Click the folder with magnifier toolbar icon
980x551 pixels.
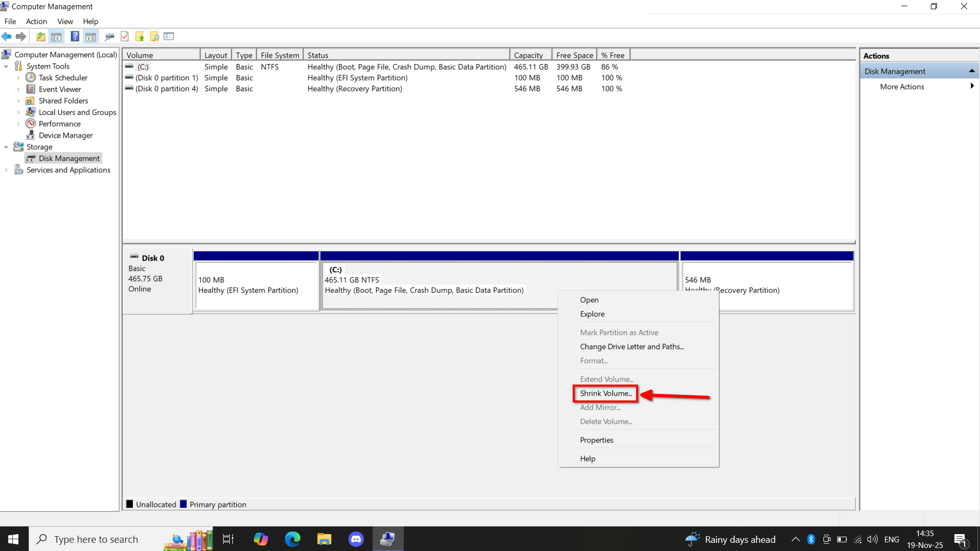tap(154, 36)
